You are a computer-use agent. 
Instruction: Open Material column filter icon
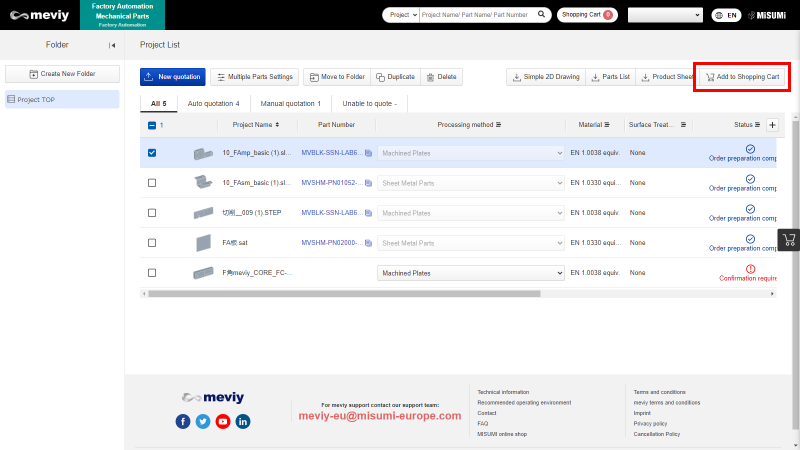(607, 124)
